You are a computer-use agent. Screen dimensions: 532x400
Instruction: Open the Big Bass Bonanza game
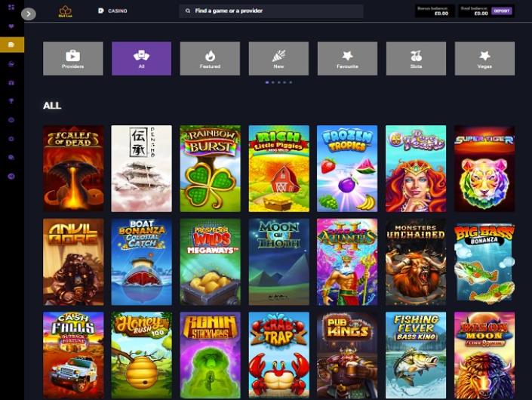pos(484,262)
